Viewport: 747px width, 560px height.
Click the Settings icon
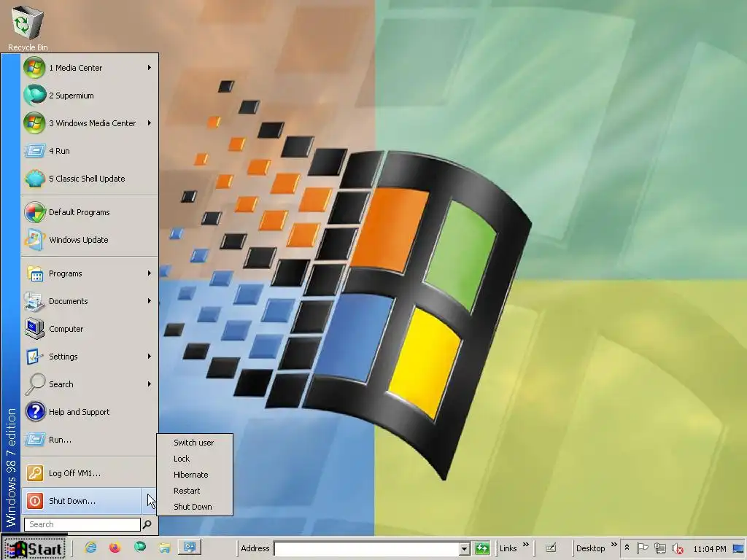(x=35, y=356)
